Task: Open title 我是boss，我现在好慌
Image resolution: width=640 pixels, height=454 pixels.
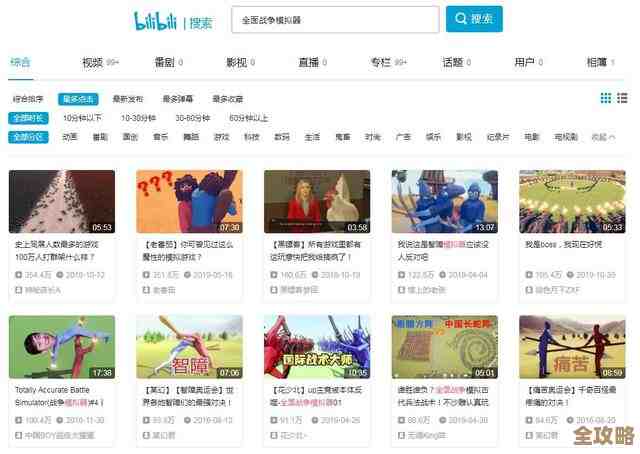Action: point(564,245)
